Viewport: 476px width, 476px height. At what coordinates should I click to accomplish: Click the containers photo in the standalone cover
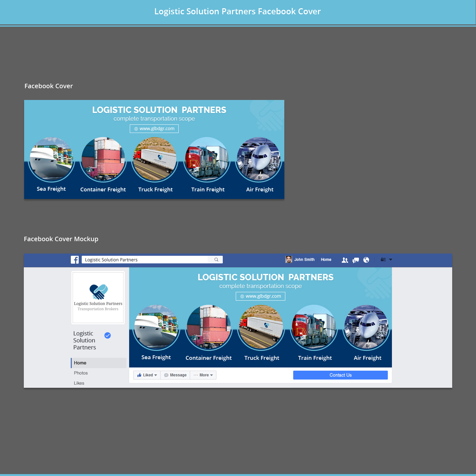coord(103,159)
